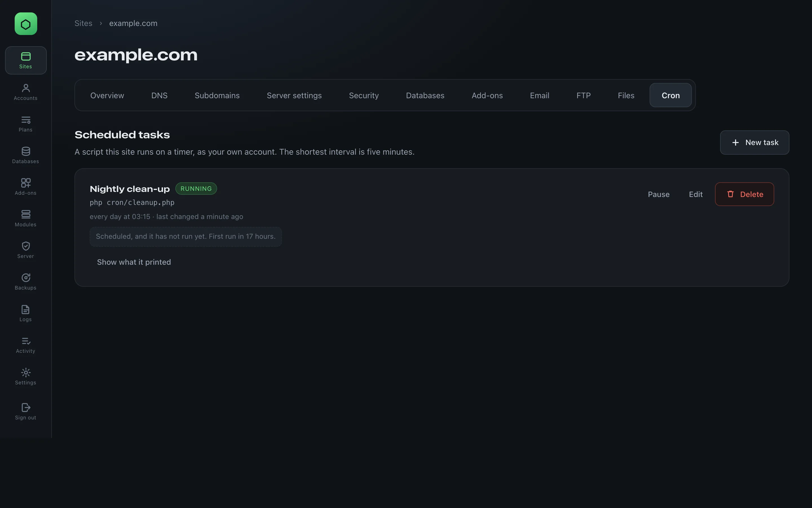Click the Nightly clean-up title
The width and height of the screenshot is (812, 508).
pos(129,189)
